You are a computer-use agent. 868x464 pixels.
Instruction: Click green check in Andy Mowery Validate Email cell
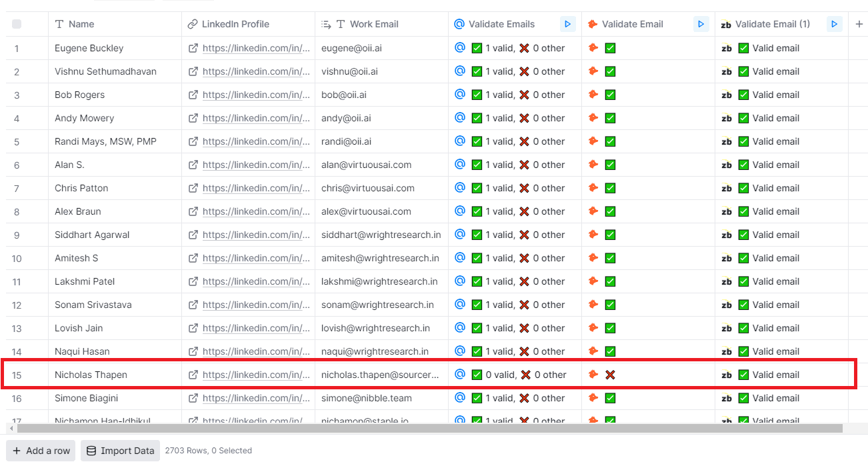[x=610, y=118]
